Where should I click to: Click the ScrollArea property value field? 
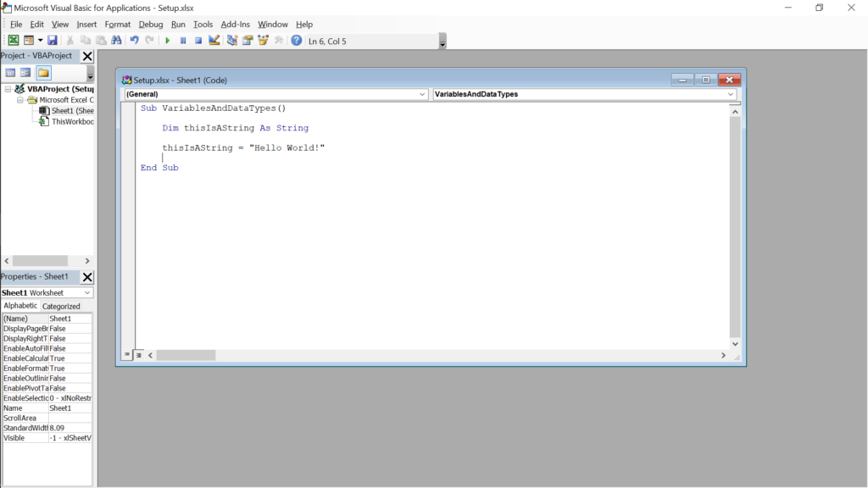point(70,418)
